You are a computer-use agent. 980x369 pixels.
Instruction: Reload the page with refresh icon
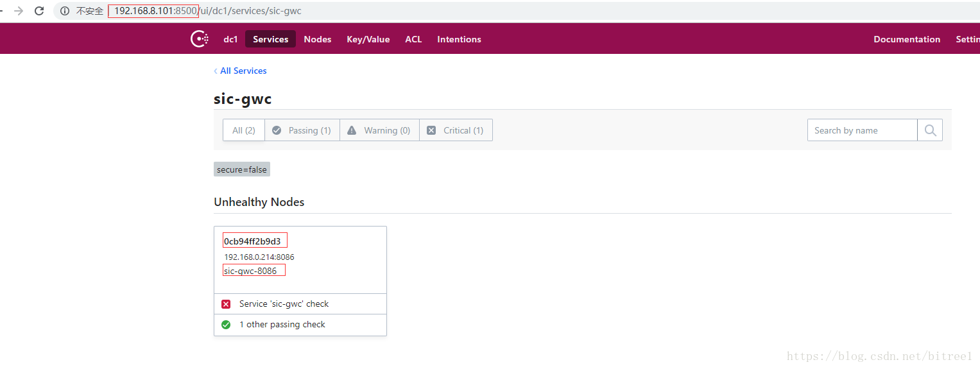point(39,11)
